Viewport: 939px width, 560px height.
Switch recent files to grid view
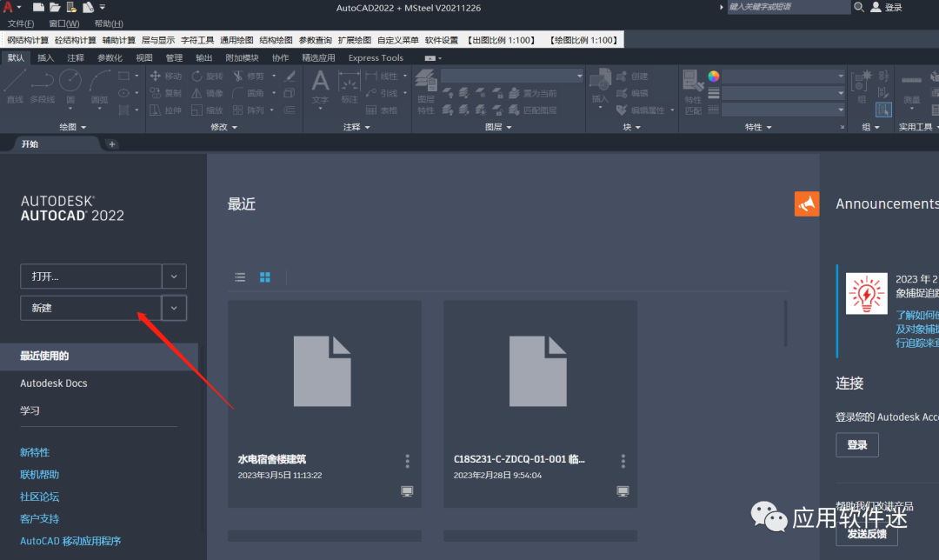coord(264,277)
